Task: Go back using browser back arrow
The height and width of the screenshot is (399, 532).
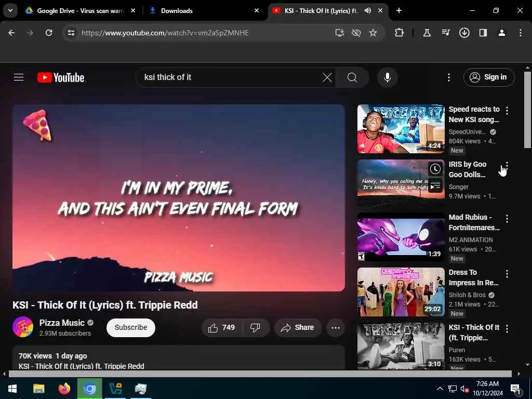Action: click(x=11, y=33)
